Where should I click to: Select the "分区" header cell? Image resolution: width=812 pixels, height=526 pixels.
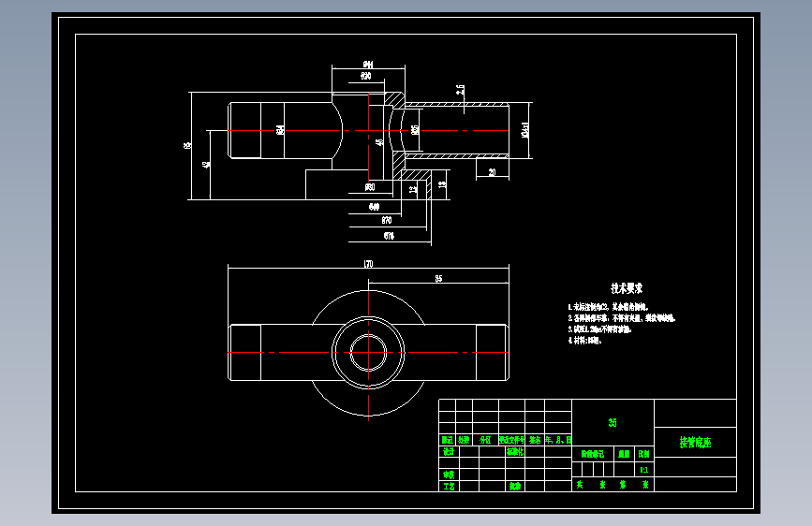(485, 440)
